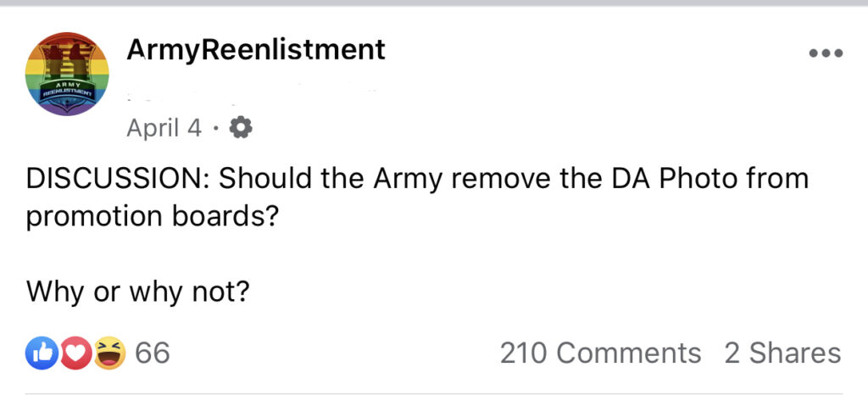868x395 pixels.
Task: Click the "promotion boards?" text line
Action: tap(151, 218)
